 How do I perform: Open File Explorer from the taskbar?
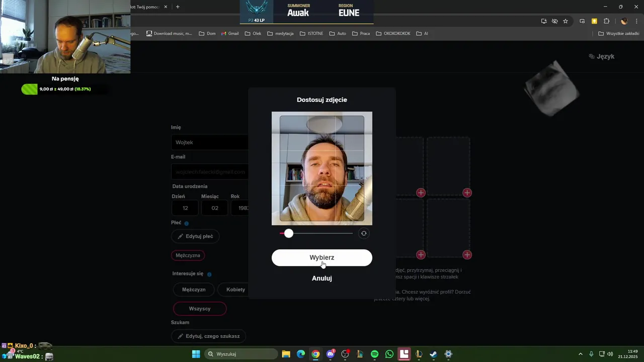[286, 354]
